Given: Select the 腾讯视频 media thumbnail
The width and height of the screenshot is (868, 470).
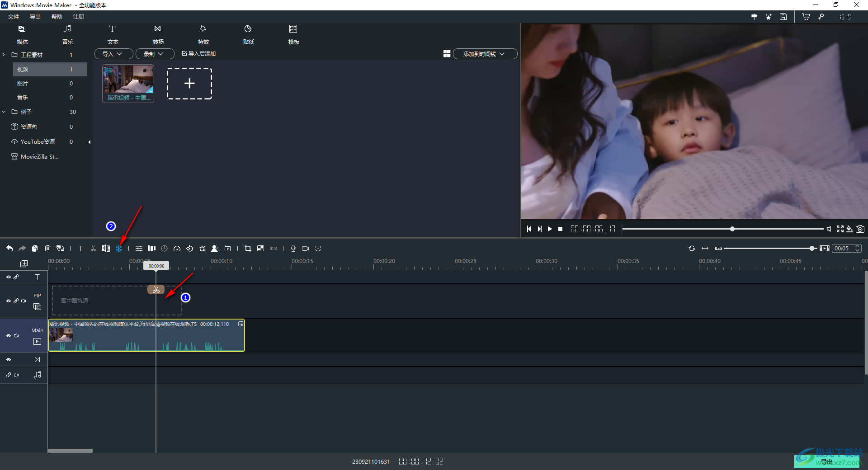Looking at the screenshot, I should point(128,83).
